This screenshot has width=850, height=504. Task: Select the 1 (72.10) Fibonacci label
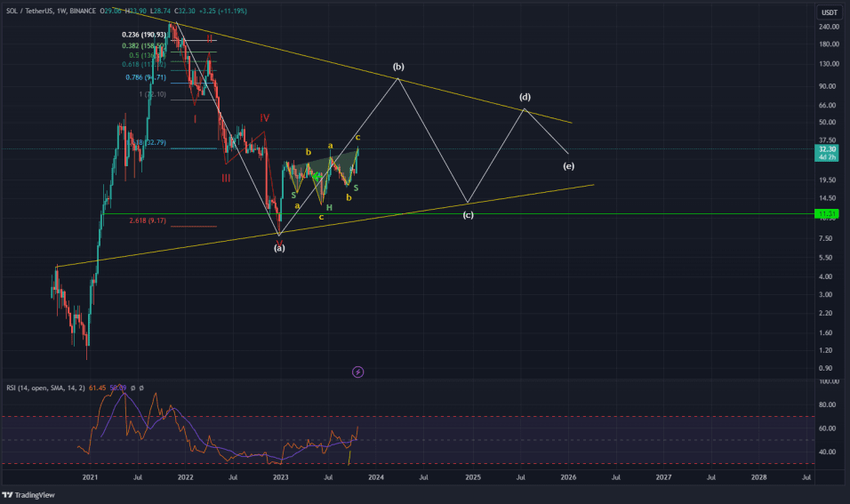[152, 94]
